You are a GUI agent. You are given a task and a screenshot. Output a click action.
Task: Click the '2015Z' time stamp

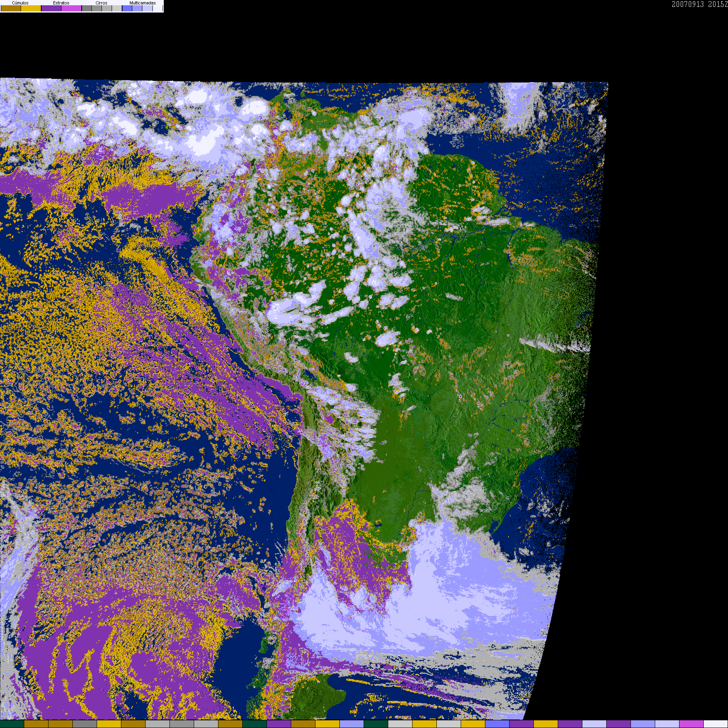click(718, 4)
